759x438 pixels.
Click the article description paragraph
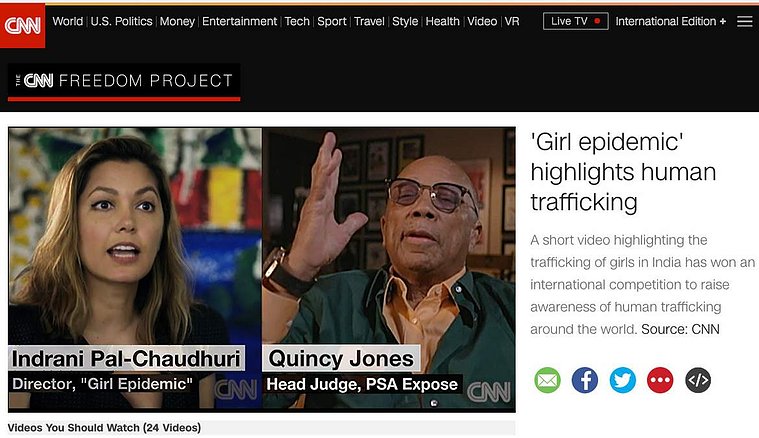point(642,285)
